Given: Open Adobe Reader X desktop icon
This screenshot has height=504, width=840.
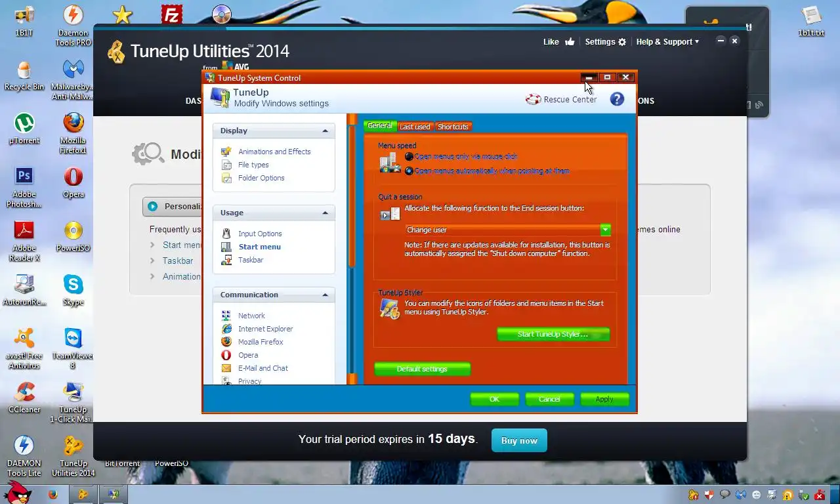Looking at the screenshot, I should [x=24, y=241].
